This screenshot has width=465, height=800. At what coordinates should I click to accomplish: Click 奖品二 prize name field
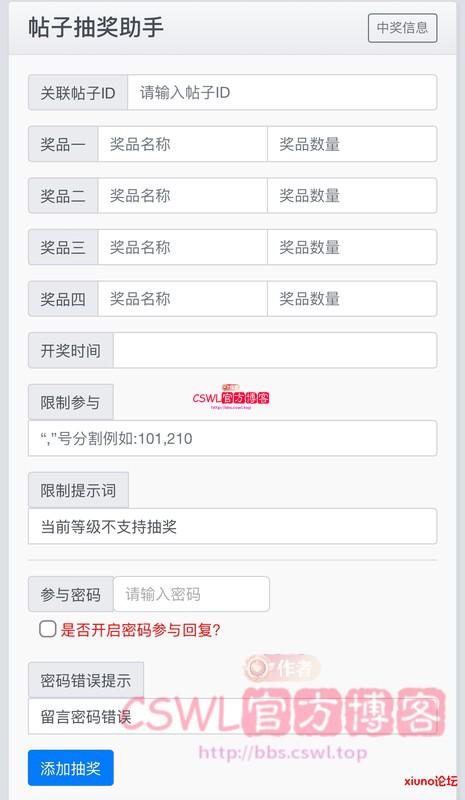182,195
